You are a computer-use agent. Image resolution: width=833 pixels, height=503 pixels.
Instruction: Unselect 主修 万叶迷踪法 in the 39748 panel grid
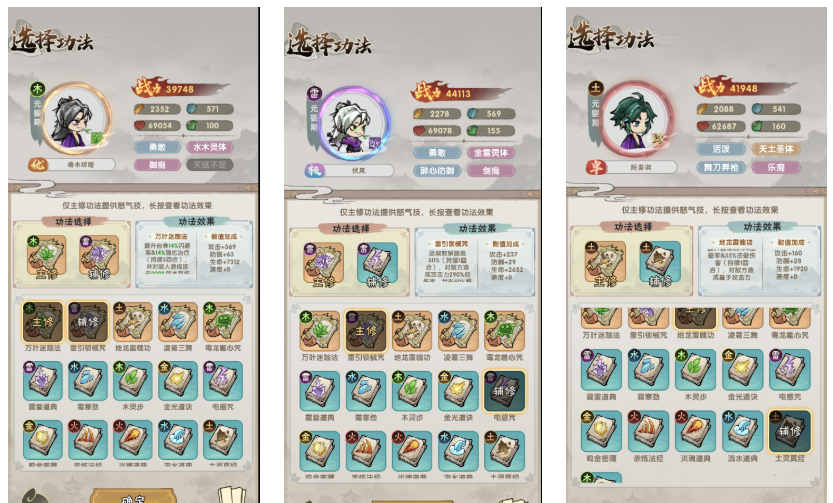coord(43,322)
